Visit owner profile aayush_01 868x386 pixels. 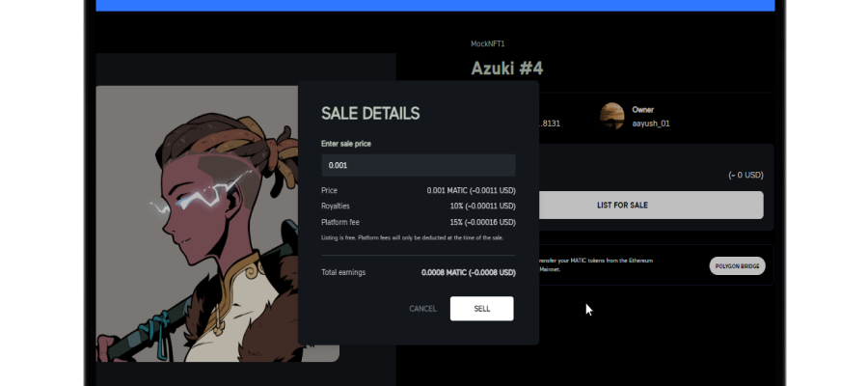650,124
